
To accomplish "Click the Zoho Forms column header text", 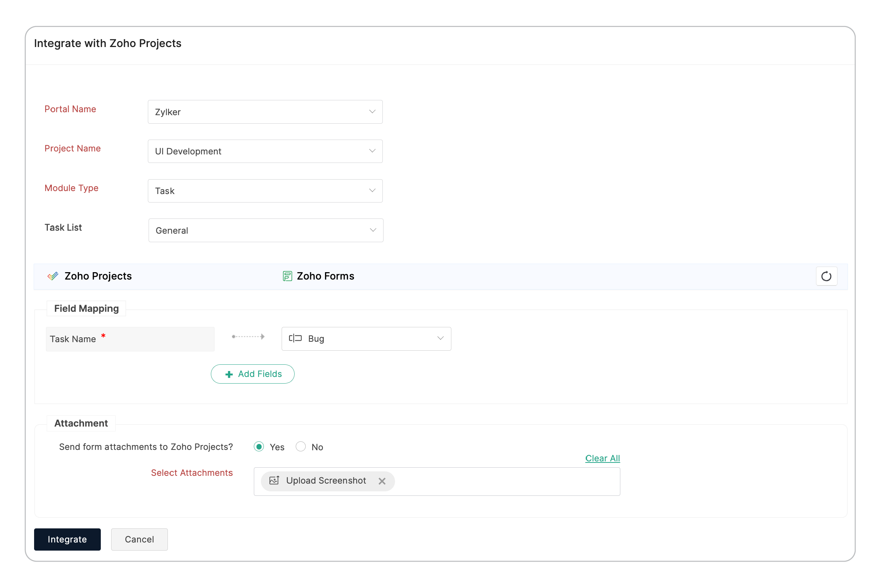I will coord(325,276).
